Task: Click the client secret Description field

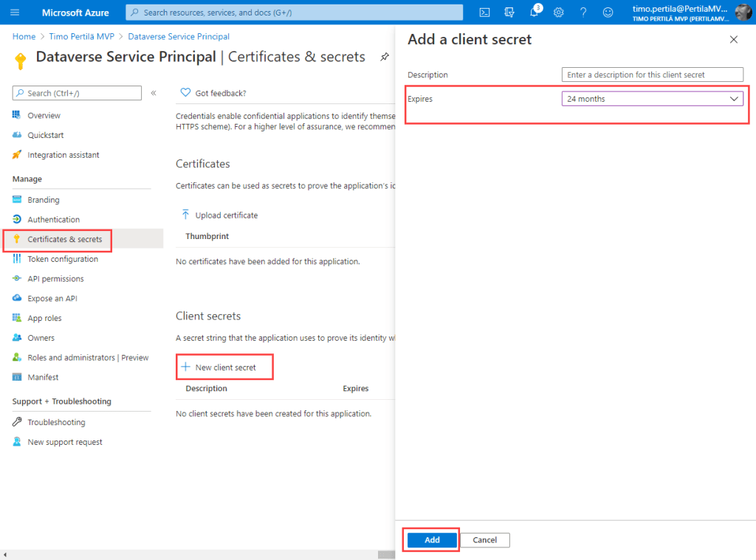Action: tap(652, 75)
